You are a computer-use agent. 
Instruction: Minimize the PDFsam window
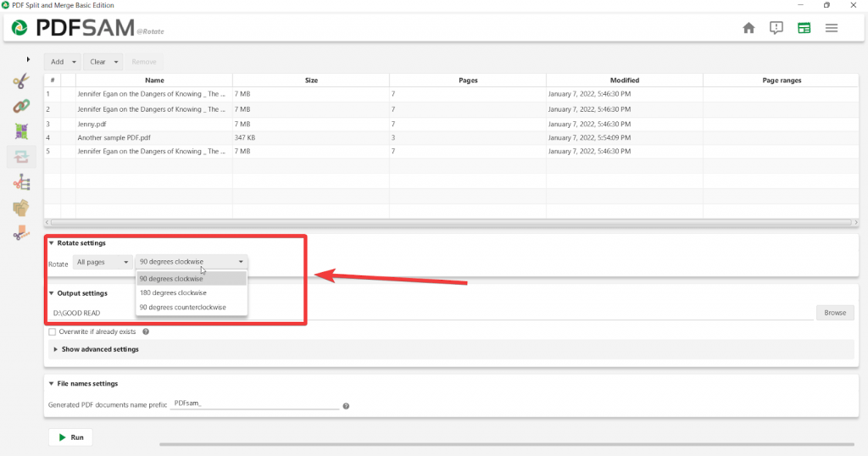click(x=800, y=5)
